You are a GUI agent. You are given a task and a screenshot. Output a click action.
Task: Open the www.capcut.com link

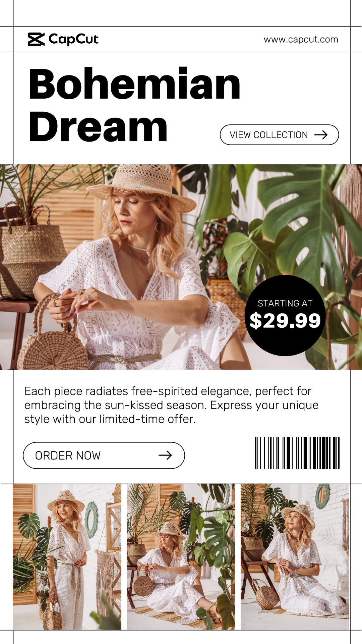point(301,39)
